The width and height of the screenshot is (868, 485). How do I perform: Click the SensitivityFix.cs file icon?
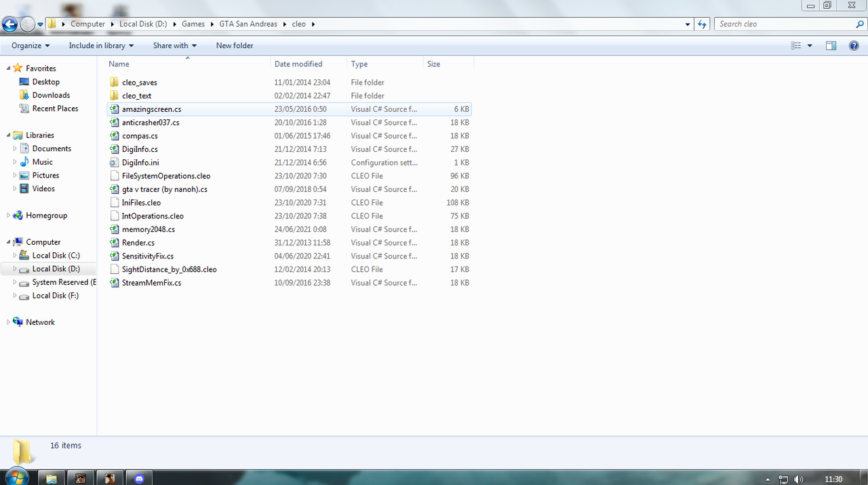point(114,256)
